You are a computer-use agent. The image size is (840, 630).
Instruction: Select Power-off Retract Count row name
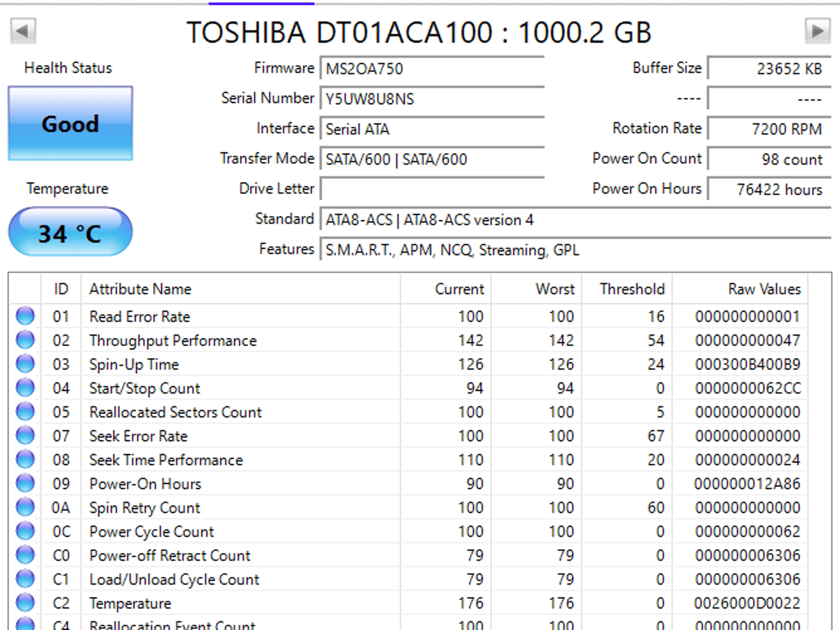point(170,555)
